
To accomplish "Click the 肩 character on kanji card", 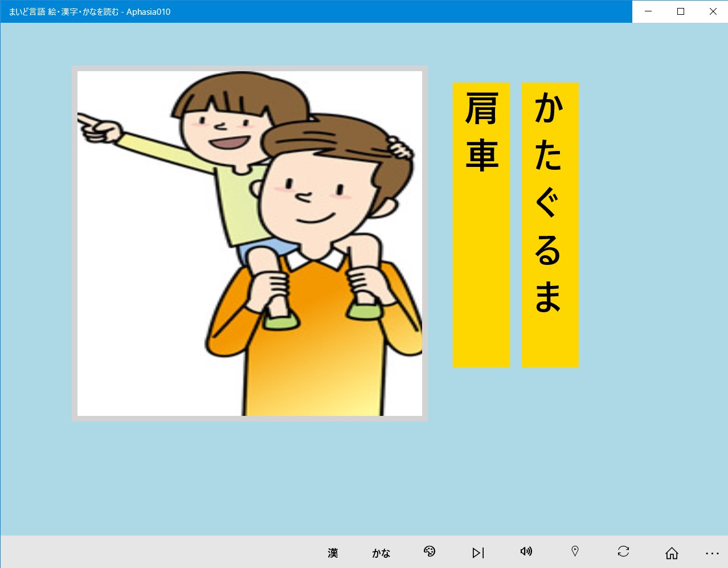I will [482, 108].
